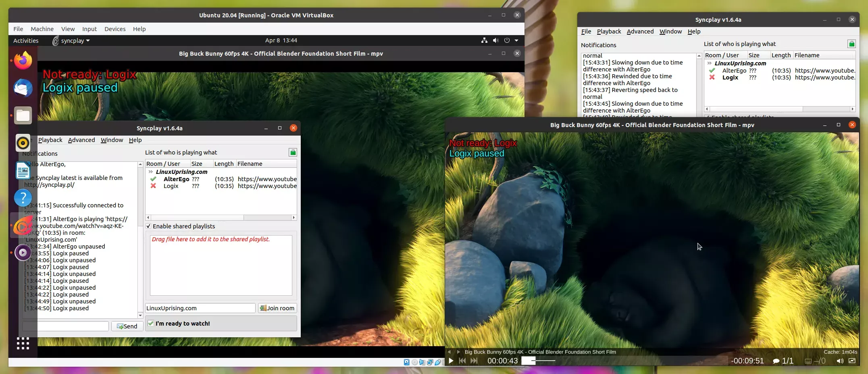The image size is (868, 374).
Task: Mute the volume in the host mpv
Action: [x=840, y=361]
